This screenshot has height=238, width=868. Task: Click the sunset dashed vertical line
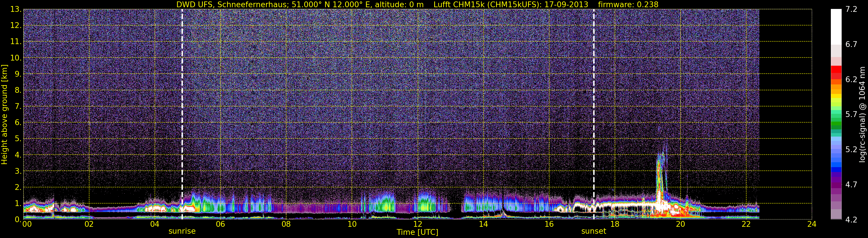pyautogui.click(x=594, y=114)
